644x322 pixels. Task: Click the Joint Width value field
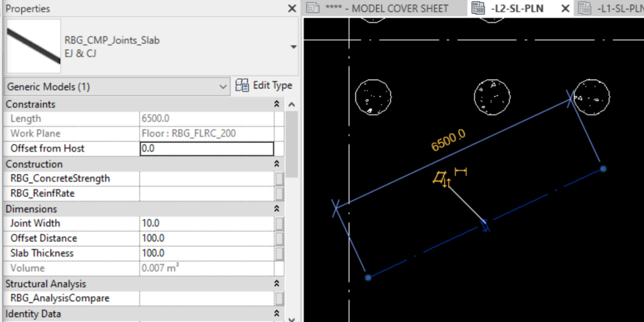[x=207, y=224]
